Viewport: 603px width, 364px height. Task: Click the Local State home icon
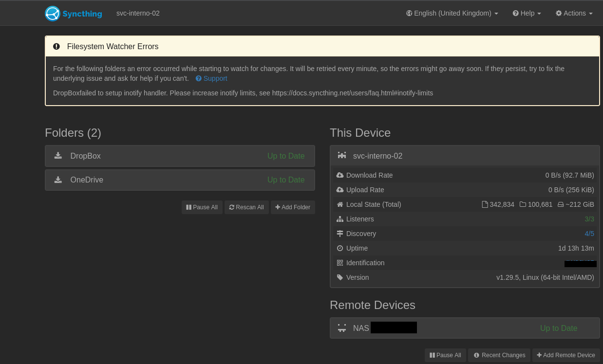tap(340, 204)
